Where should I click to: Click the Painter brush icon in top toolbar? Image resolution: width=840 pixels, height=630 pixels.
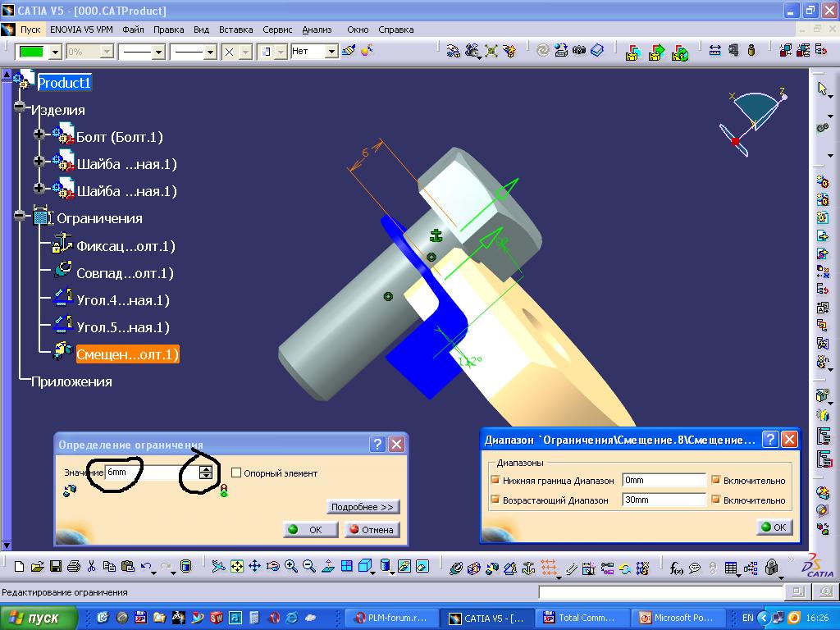click(349, 51)
